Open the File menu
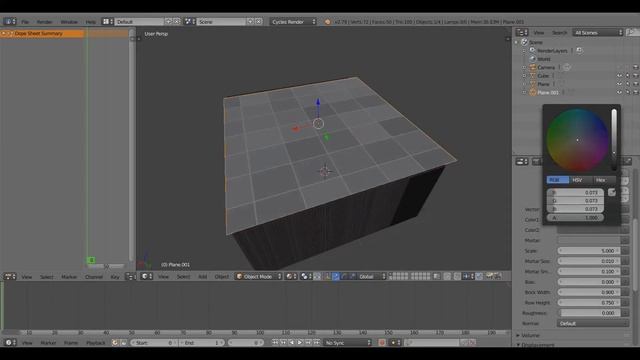The image size is (640, 360). (25, 22)
